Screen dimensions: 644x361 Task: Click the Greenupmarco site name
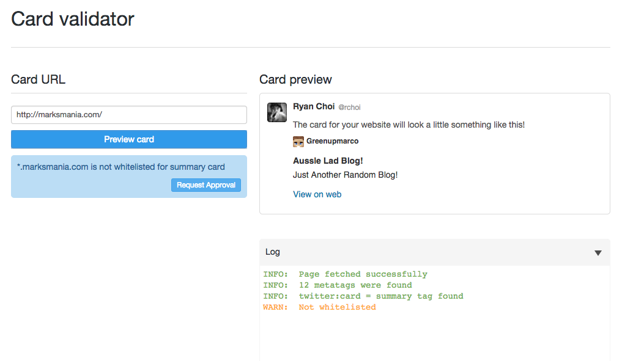332,141
